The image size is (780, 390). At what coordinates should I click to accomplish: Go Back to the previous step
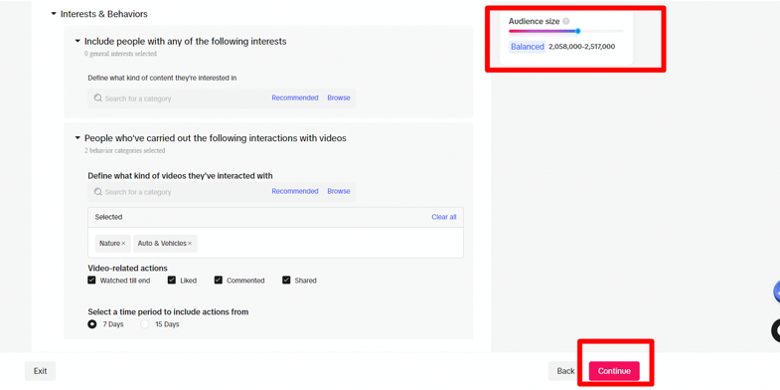566,371
